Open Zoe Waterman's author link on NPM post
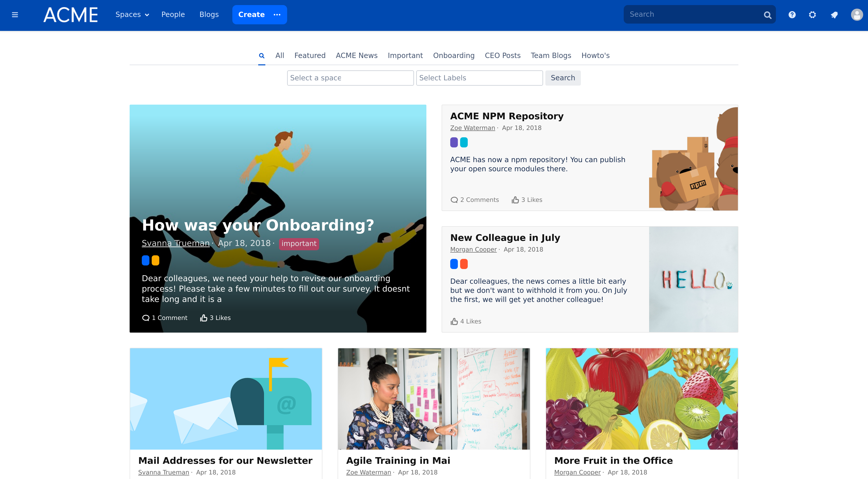Viewport: 868px width, 479px height. pyautogui.click(x=472, y=128)
